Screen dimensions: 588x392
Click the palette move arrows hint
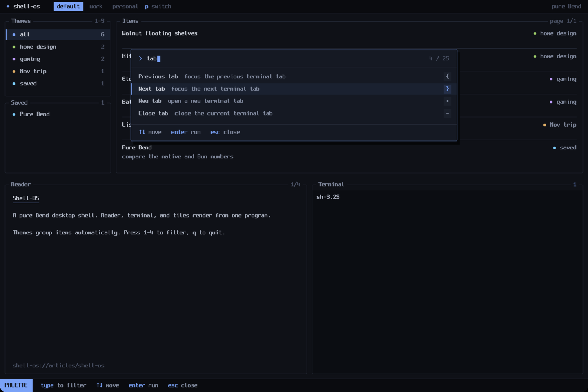pyautogui.click(x=150, y=132)
